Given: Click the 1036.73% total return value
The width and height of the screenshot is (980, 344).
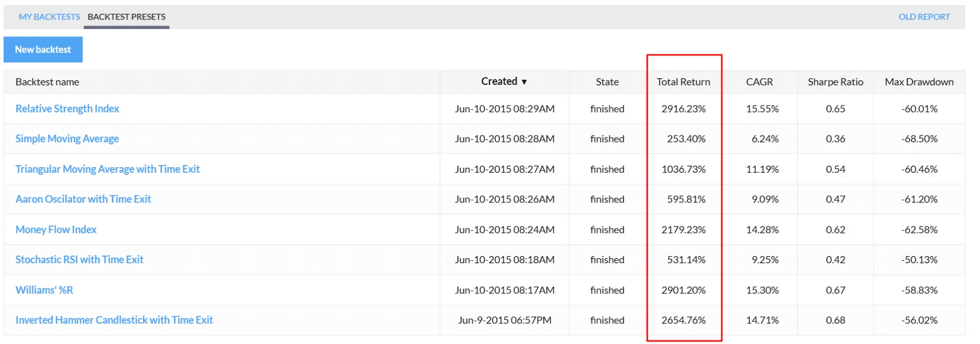Looking at the screenshot, I should [x=683, y=169].
